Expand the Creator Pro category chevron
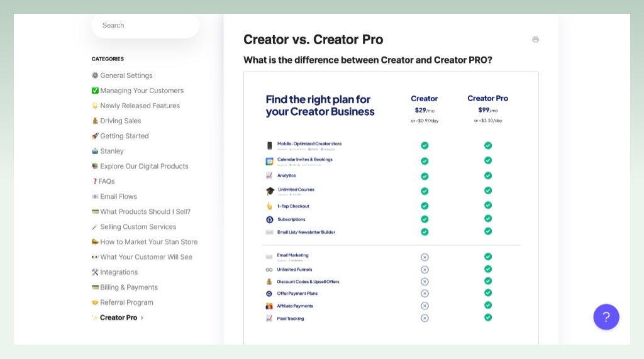 tap(142, 318)
